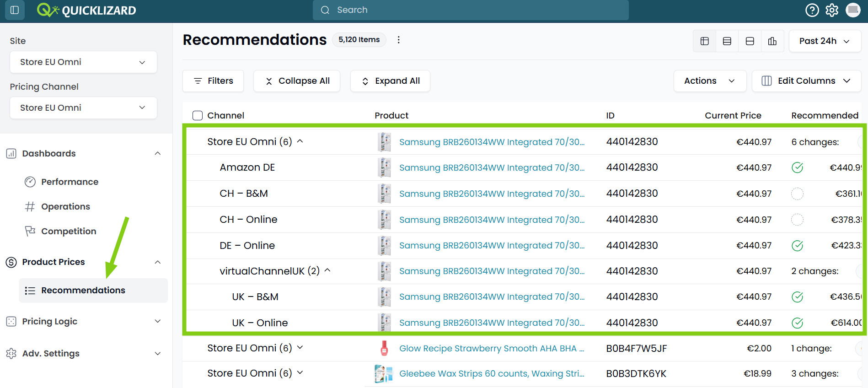
Task: Sort by the Current Price column header
Action: [x=733, y=116]
